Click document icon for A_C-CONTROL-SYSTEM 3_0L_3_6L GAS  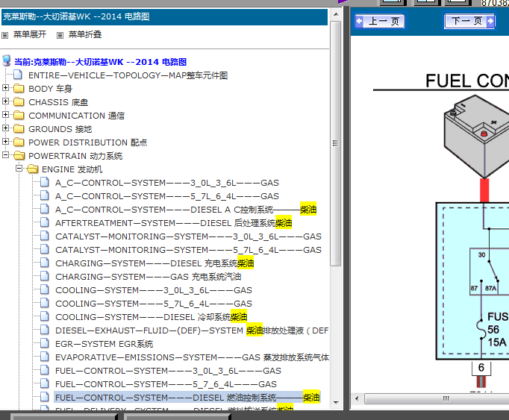click(x=45, y=182)
